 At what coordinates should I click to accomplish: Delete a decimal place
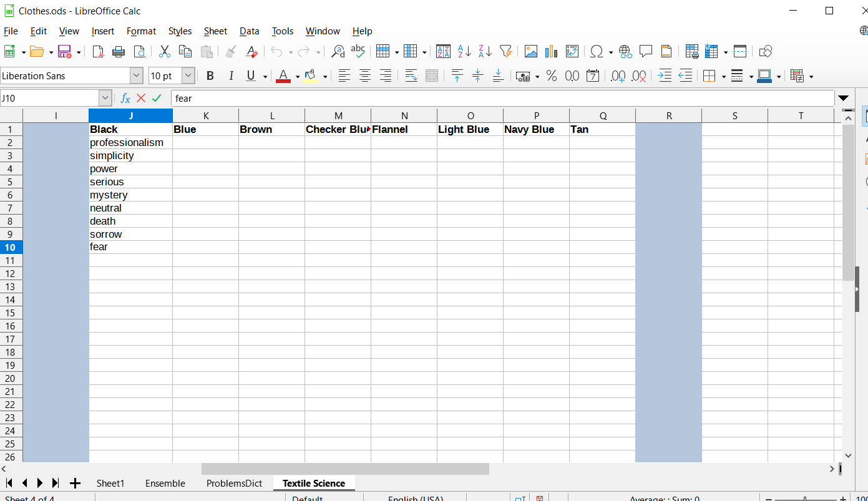click(639, 76)
